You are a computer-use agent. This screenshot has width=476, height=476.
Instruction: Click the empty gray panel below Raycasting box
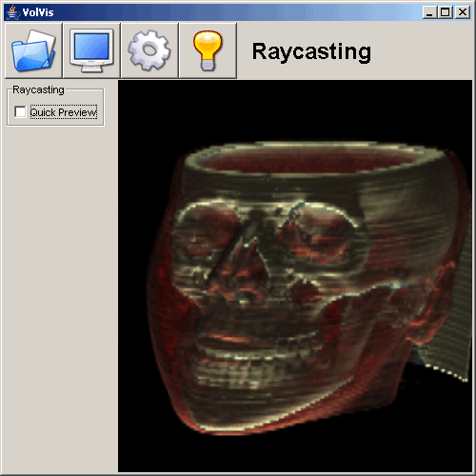pos(59,298)
